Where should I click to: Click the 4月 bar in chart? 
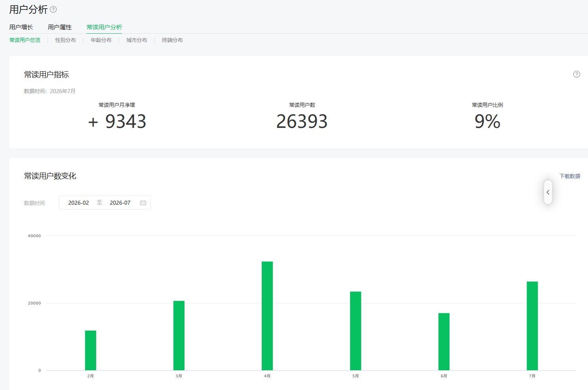pos(267,316)
